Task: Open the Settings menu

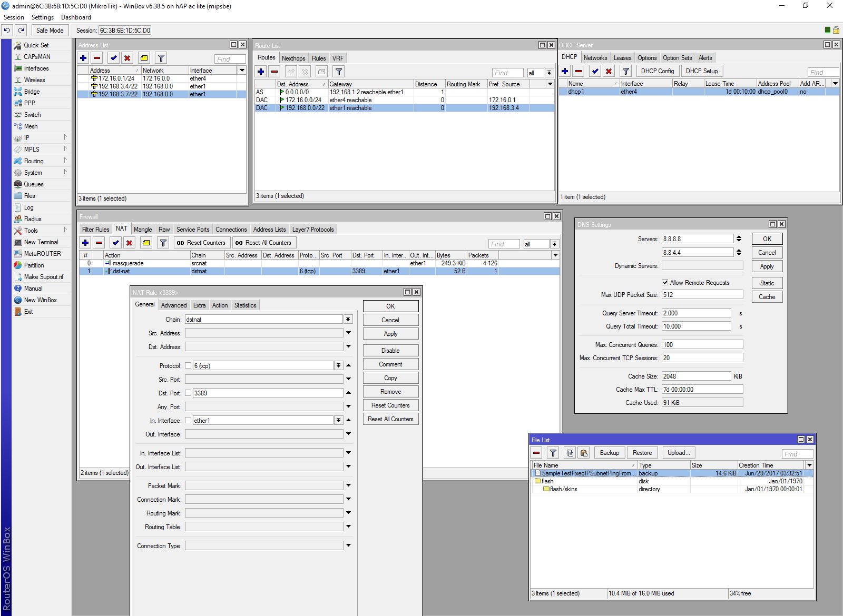Action: tap(42, 17)
